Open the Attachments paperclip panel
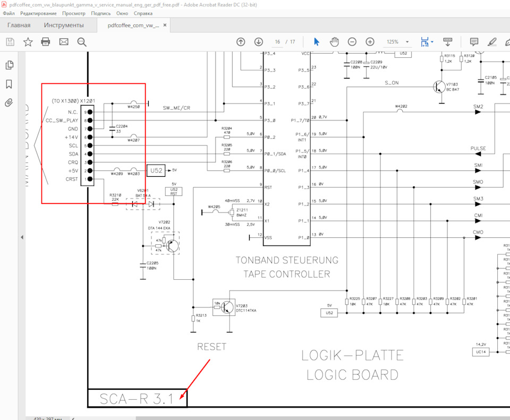Viewport: 510px width, 420px height. tap(9, 102)
